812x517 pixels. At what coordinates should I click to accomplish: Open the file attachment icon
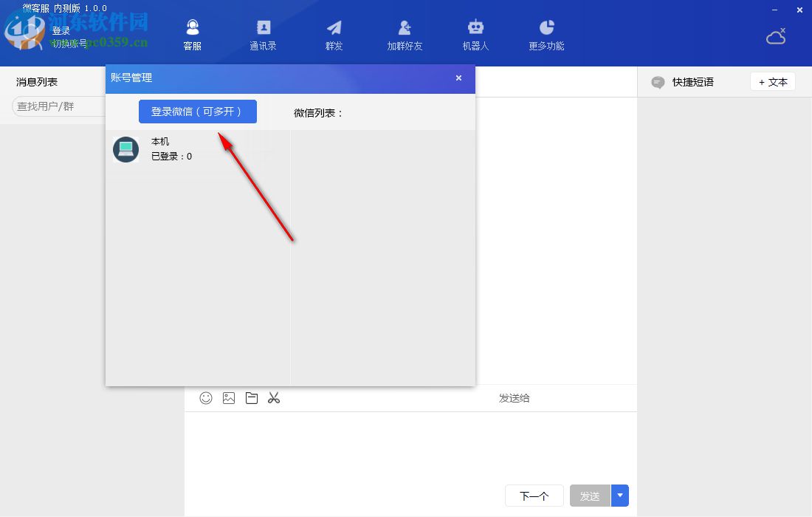click(x=251, y=397)
